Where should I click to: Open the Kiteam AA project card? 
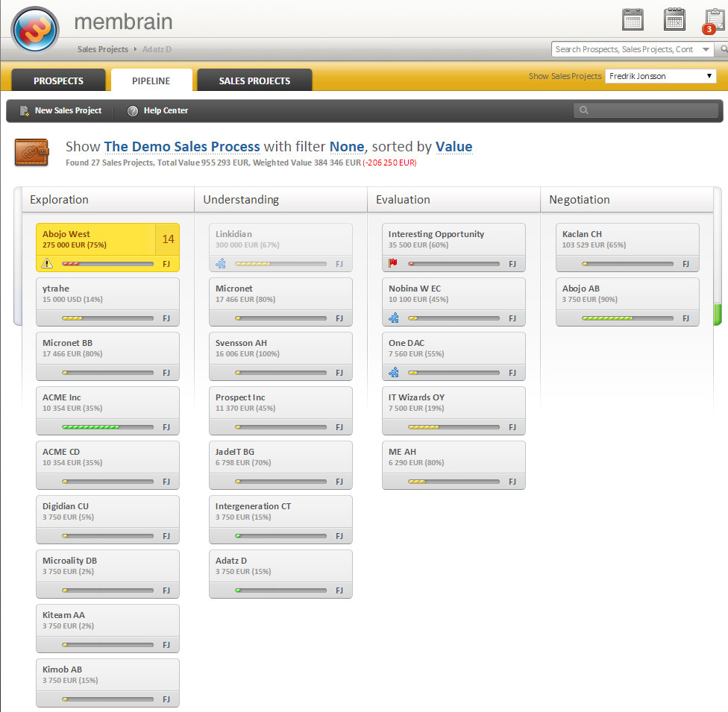point(107,628)
